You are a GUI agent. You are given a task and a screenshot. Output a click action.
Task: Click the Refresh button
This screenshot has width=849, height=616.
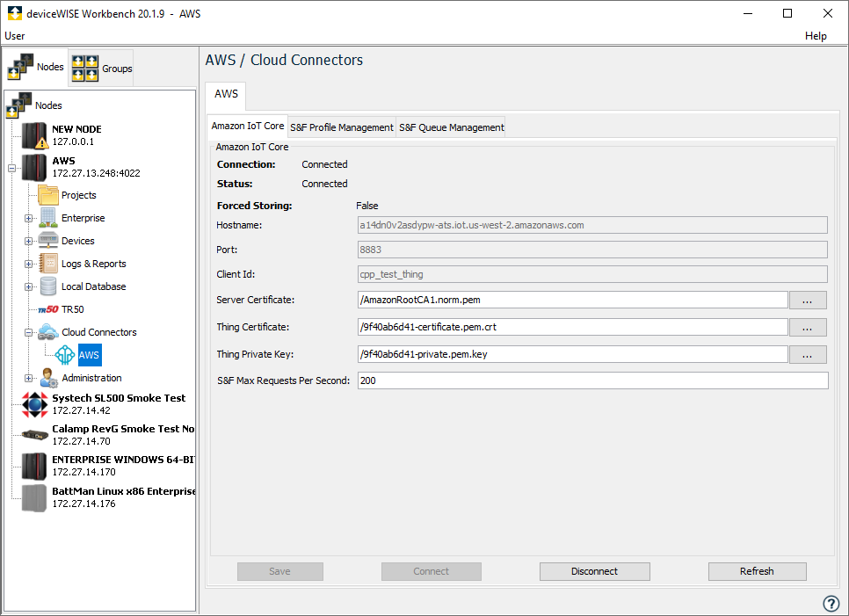pos(757,571)
